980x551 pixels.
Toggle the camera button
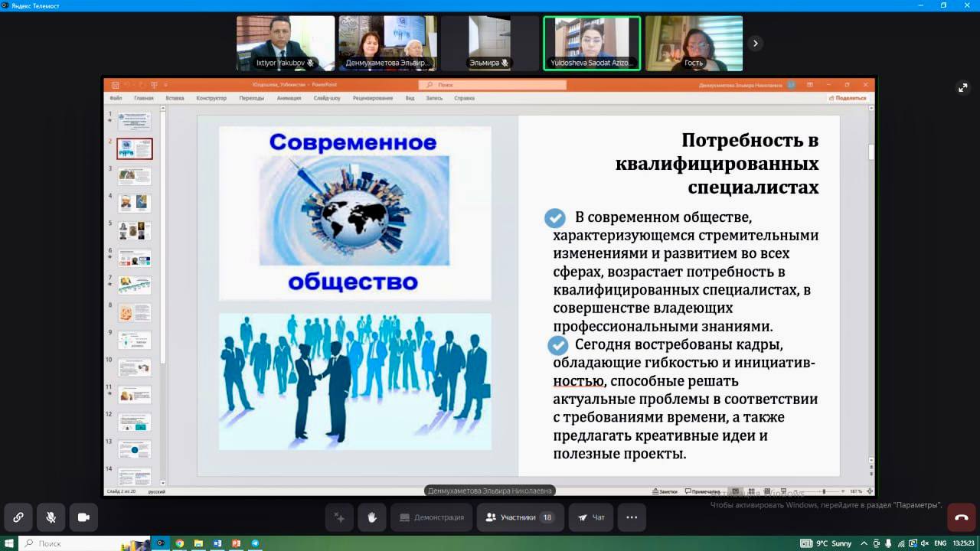click(x=83, y=517)
